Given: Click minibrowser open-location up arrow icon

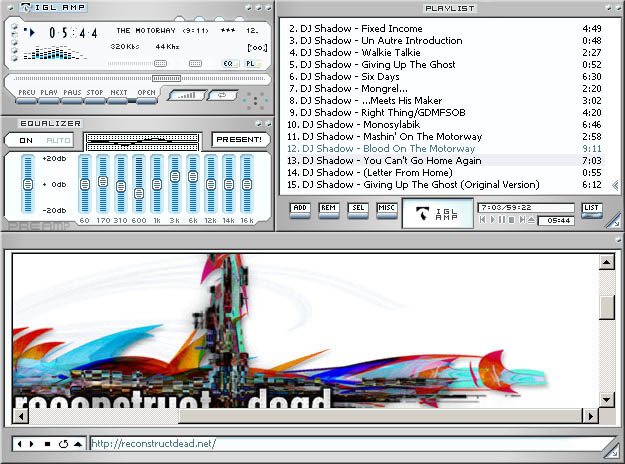Looking at the screenshot, I should coord(78,444).
